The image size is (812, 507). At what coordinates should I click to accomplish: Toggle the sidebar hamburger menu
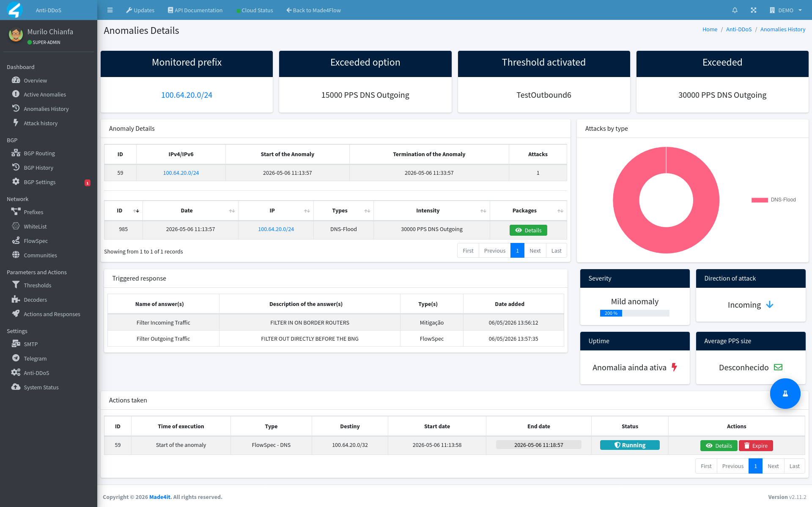click(110, 10)
